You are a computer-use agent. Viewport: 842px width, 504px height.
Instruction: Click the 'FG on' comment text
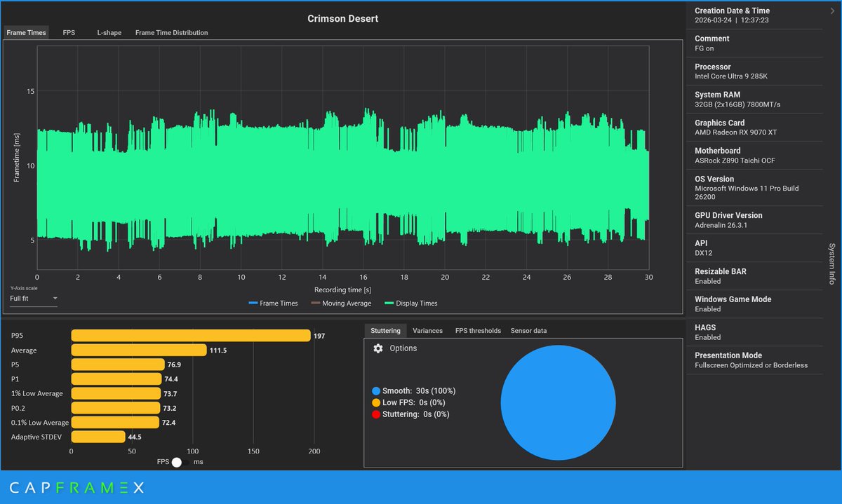[704, 48]
